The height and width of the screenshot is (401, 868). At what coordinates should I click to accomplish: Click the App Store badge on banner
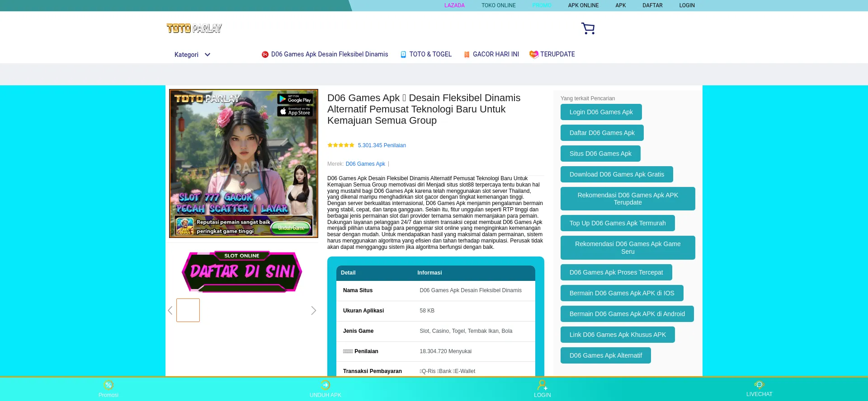[x=295, y=111]
